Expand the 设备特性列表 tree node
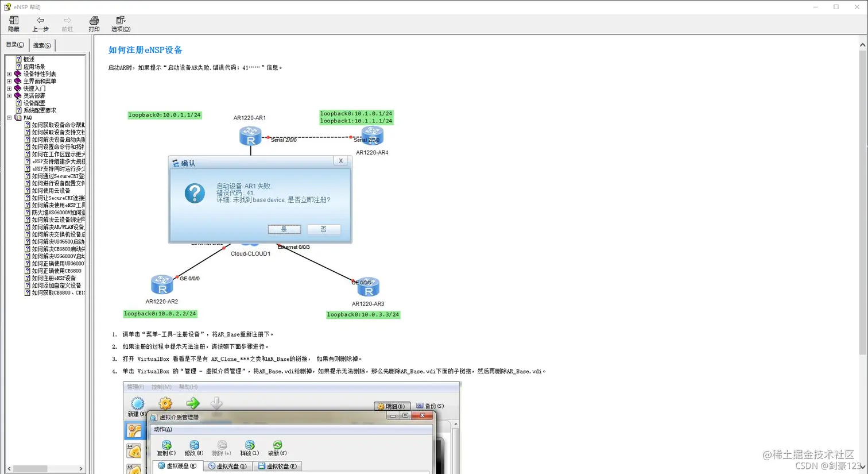This screenshot has height=474, width=868. pyautogui.click(x=9, y=74)
